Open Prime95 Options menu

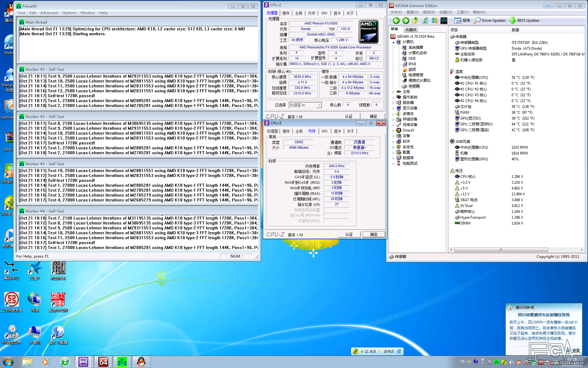(x=69, y=13)
